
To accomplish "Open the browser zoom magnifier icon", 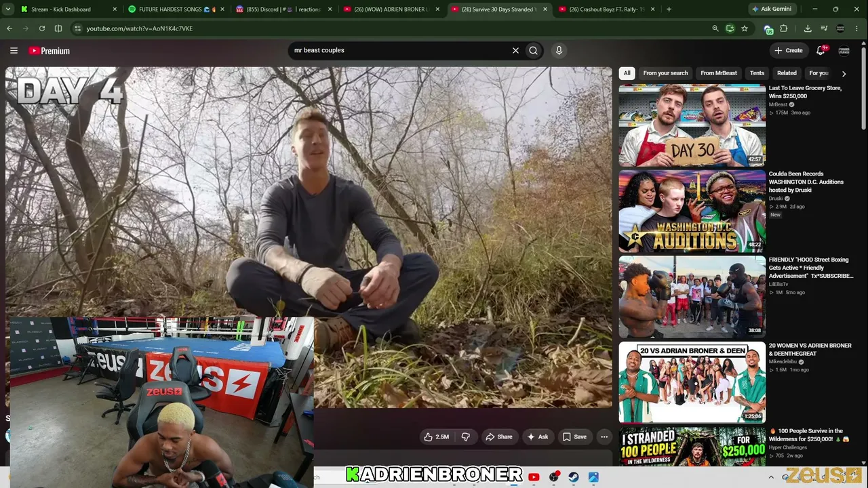I will (715, 28).
